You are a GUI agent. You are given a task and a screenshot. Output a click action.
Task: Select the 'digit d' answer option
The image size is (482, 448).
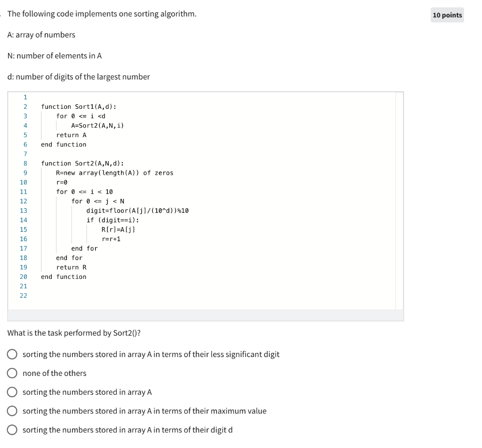(x=13, y=430)
